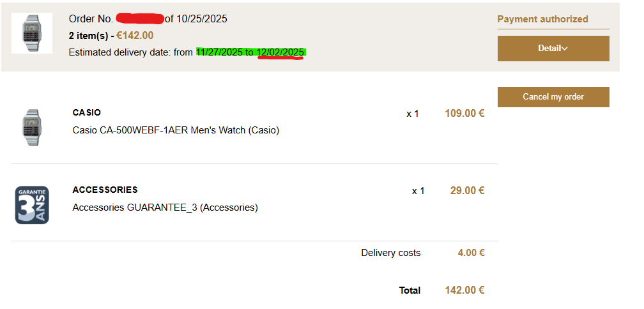This screenshot has width=644, height=309.
Task: Expand the Detail dropdown chevron
Action: point(564,49)
